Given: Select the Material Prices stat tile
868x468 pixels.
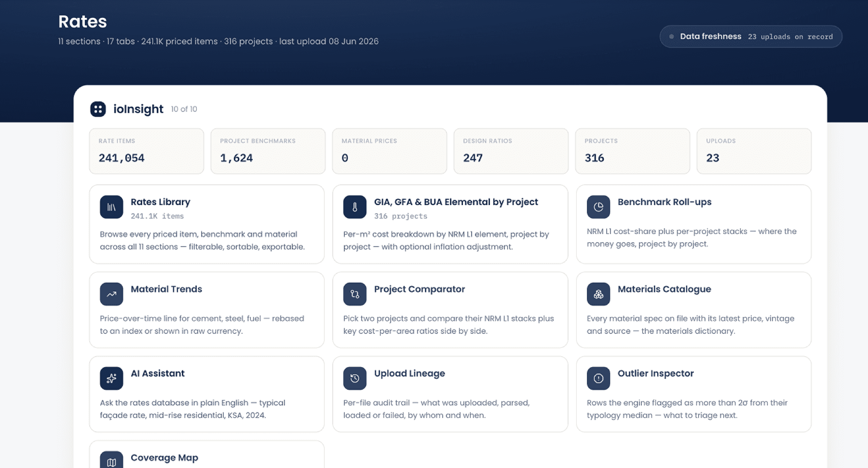Looking at the screenshot, I should click(x=390, y=151).
